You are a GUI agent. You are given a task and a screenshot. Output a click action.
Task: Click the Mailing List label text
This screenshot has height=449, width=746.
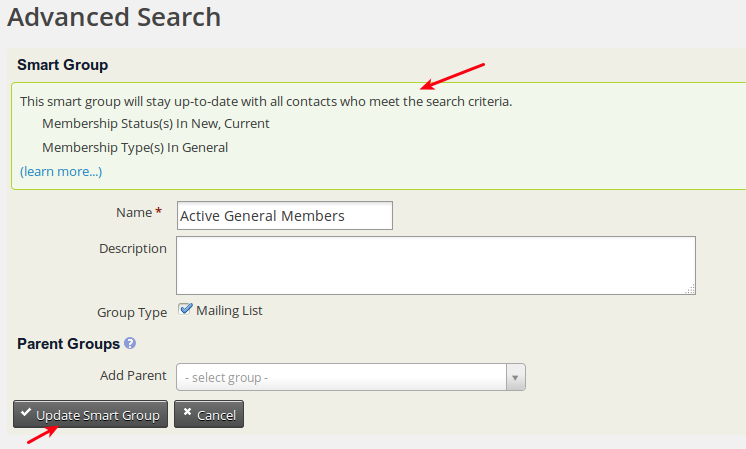coord(229,311)
